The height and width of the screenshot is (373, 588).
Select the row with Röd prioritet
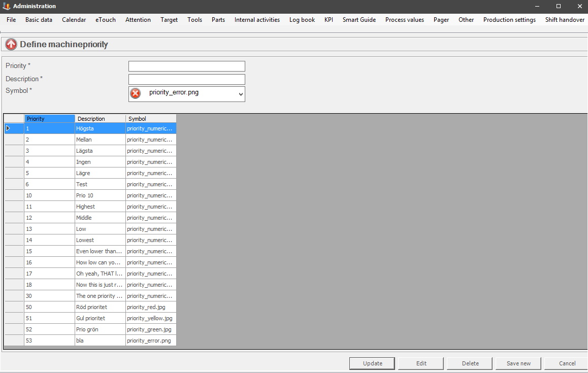click(x=100, y=307)
